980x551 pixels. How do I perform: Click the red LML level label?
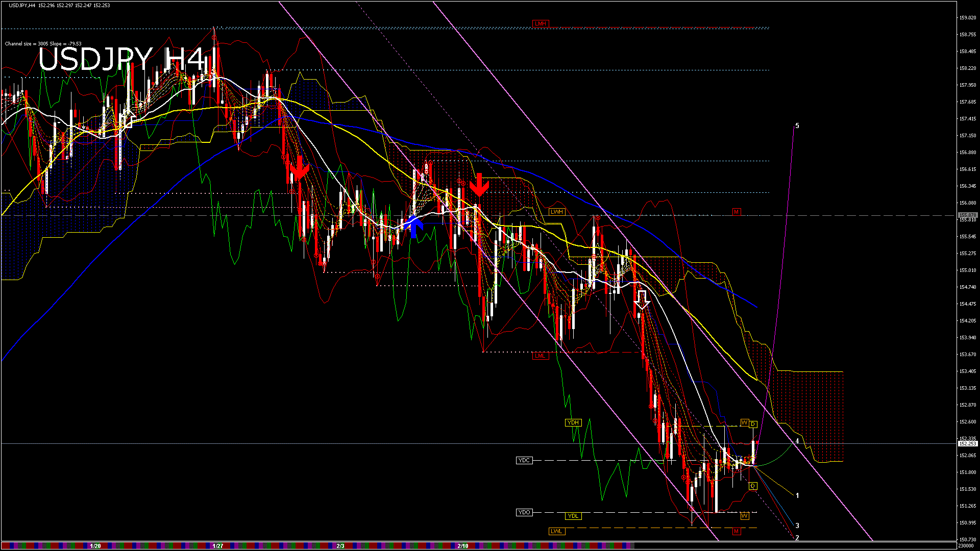[540, 356]
